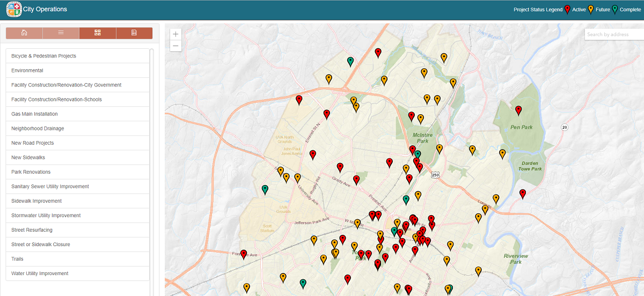
Task: Click the orange marker northwest of Pen Park
Action: pyautogui.click(x=453, y=83)
